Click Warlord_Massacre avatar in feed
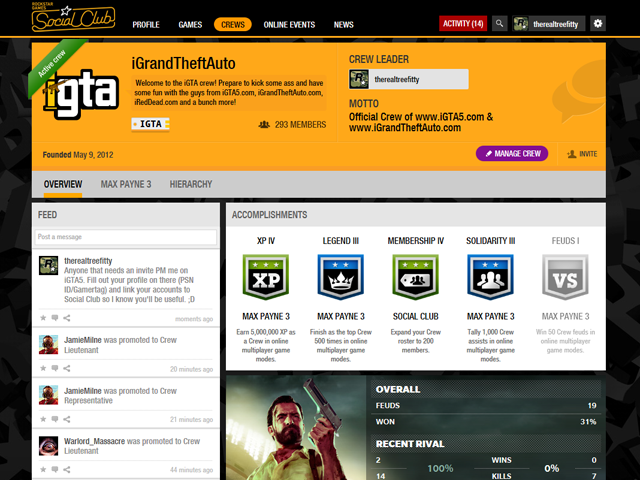The width and height of the screenshot is (640, 480). (48, 446)
